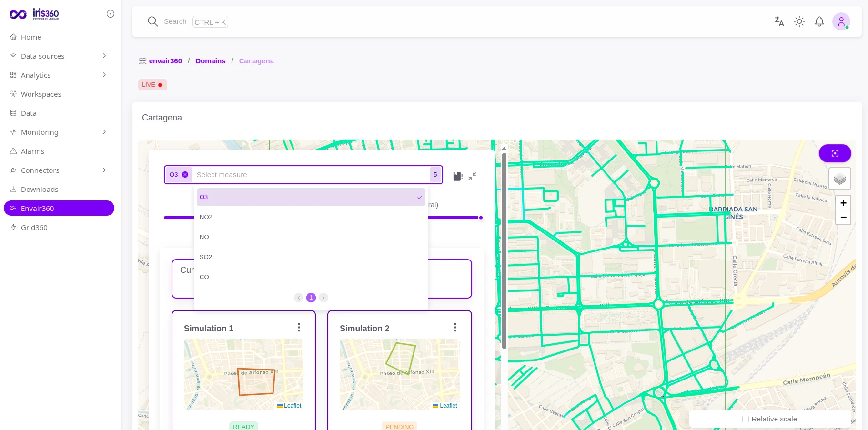Expand the Analytics menu
The width and height of the screenshot is (868, 430).
pyautogui.click(x=59, y=75)
